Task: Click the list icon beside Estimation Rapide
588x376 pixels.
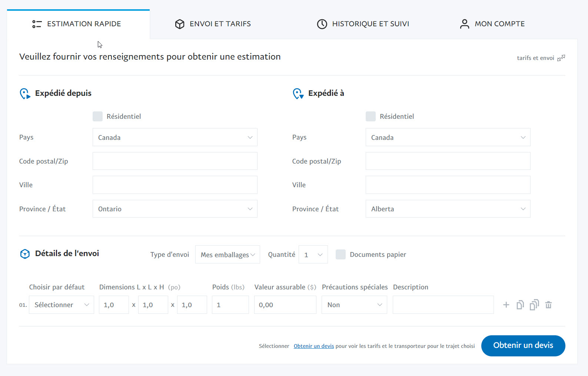Action: click(x=37, y=24)
